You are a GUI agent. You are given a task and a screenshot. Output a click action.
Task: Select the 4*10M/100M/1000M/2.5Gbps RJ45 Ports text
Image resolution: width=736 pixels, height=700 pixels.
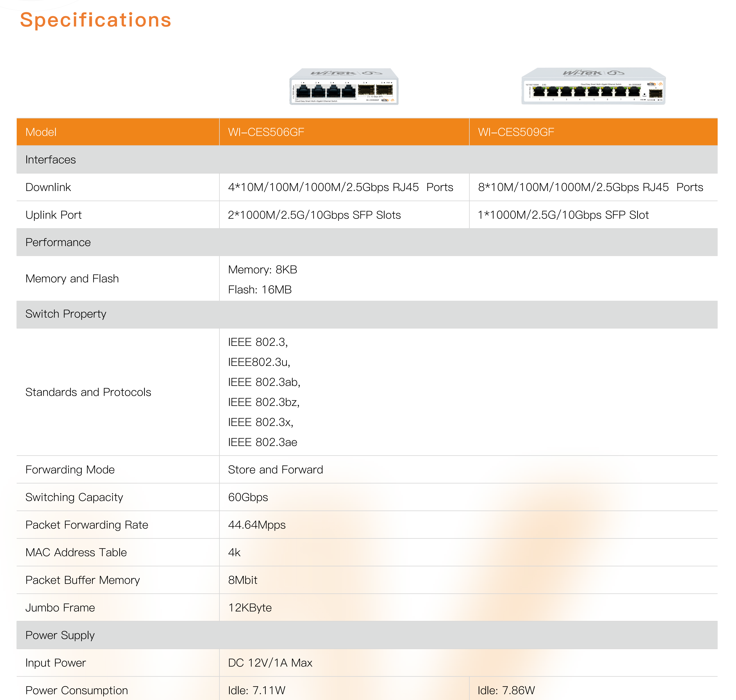click(340, 187)
